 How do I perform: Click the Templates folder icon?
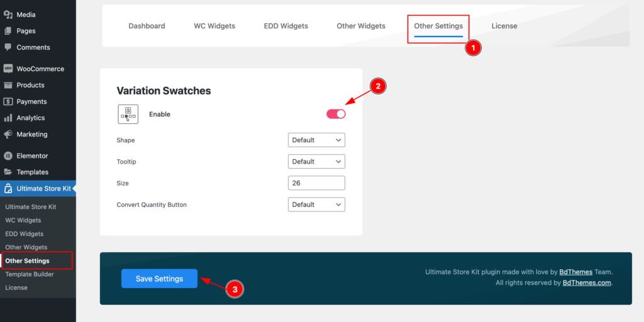(8, 172)
